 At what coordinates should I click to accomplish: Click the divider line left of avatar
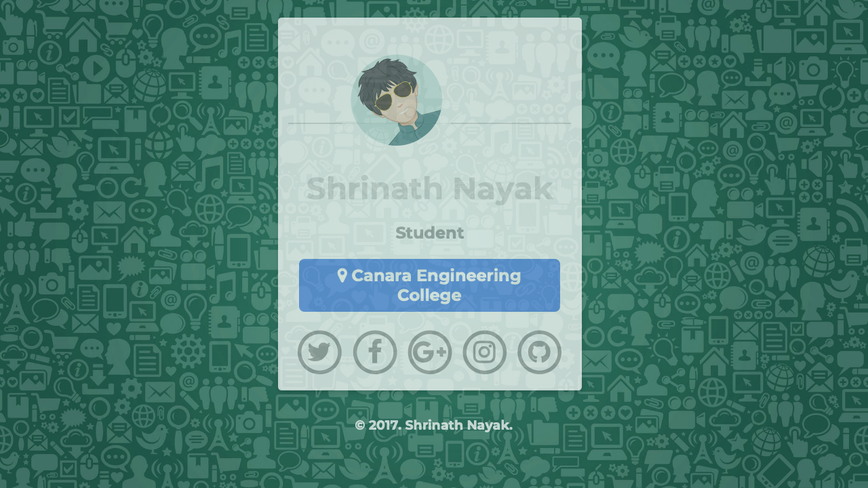coord(319,123)
